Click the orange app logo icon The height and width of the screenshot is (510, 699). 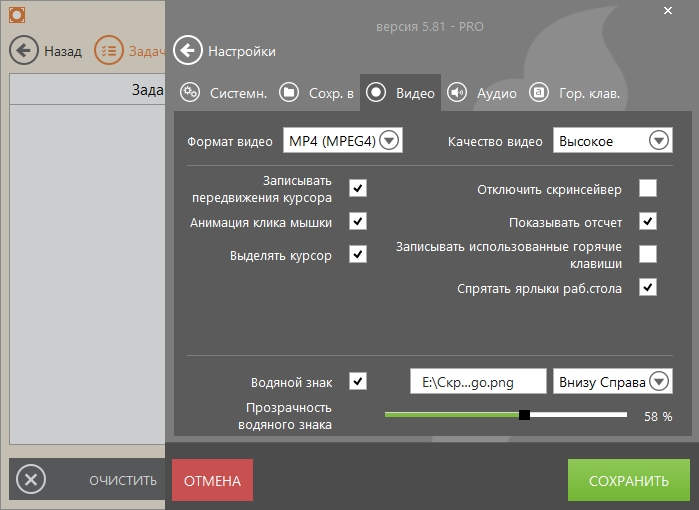click(x=17, y=15)
